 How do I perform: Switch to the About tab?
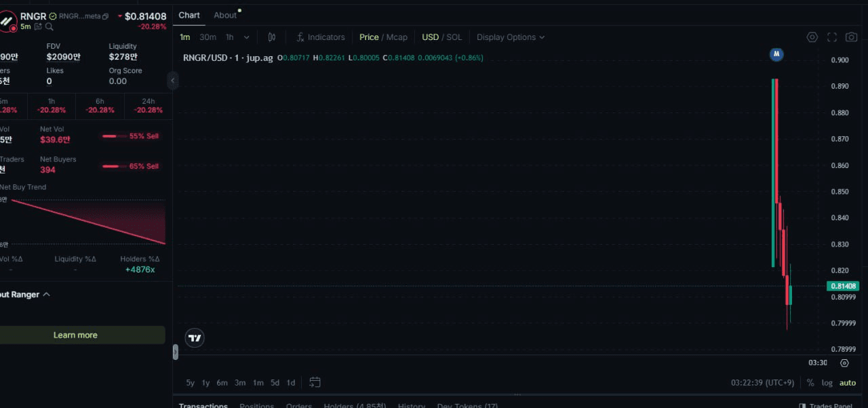coord(225,15)
